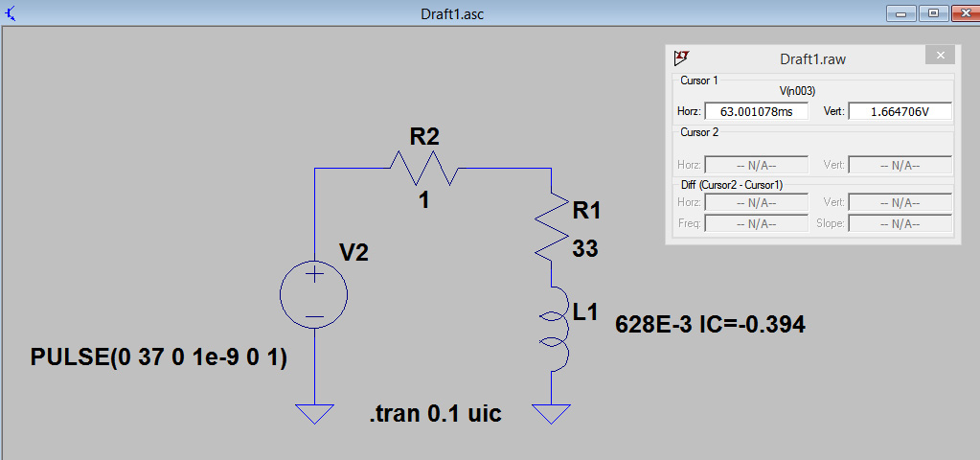Click the 628E-3 IC=-0.394 inductor value
980x460 pixels.
pyautogui.click(x=710, y=324)
